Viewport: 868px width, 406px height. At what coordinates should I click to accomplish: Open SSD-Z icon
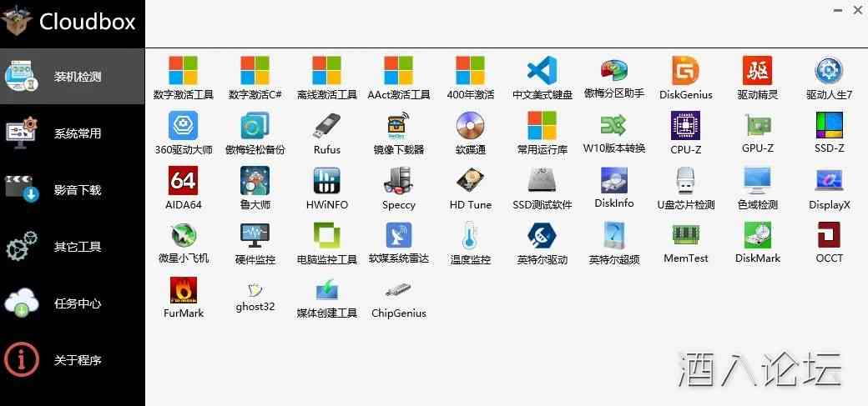[829, 126]
